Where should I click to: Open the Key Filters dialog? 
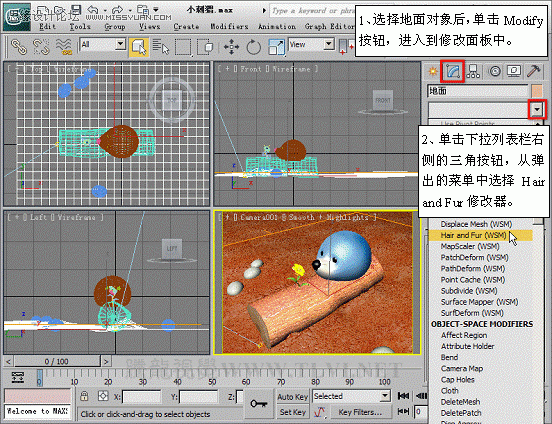[360, 412]
